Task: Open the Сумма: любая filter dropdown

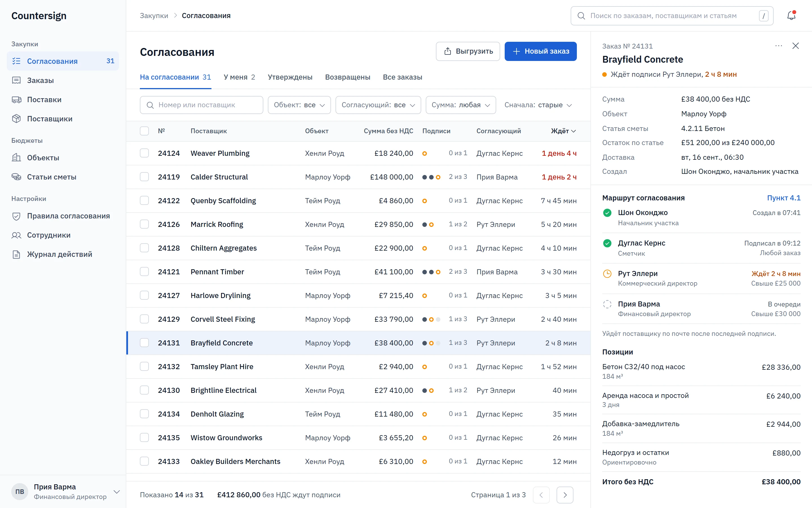Action: pyautogui.click(x=461, y=105)
